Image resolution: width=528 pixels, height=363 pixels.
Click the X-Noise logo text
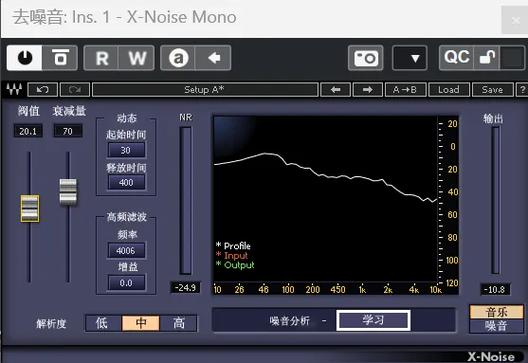(x=491, y=357)
